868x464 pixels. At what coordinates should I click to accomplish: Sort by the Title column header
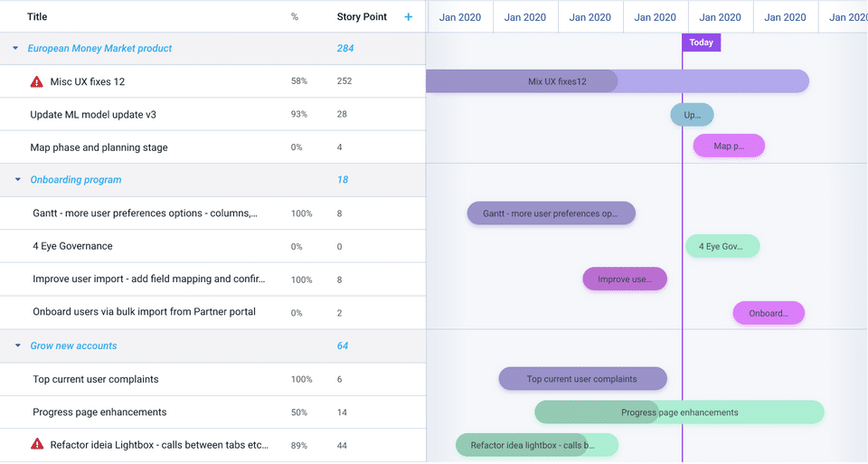(x=37, y=16)
